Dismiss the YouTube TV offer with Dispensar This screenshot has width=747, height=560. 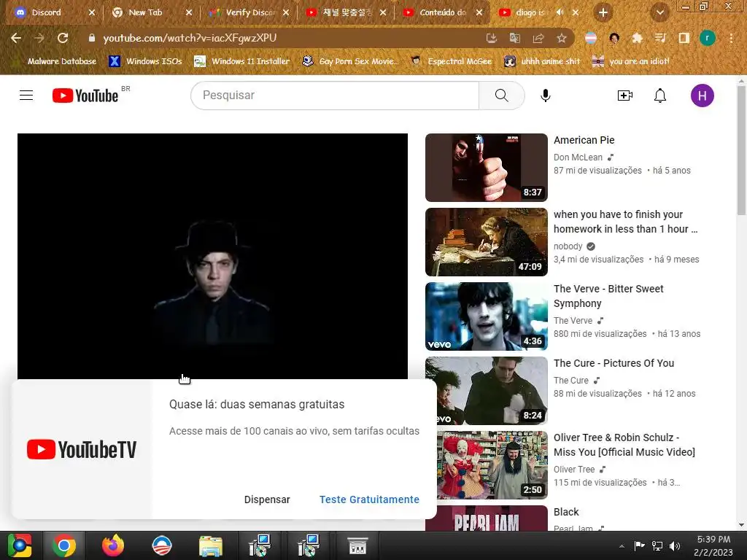point(267,499)
